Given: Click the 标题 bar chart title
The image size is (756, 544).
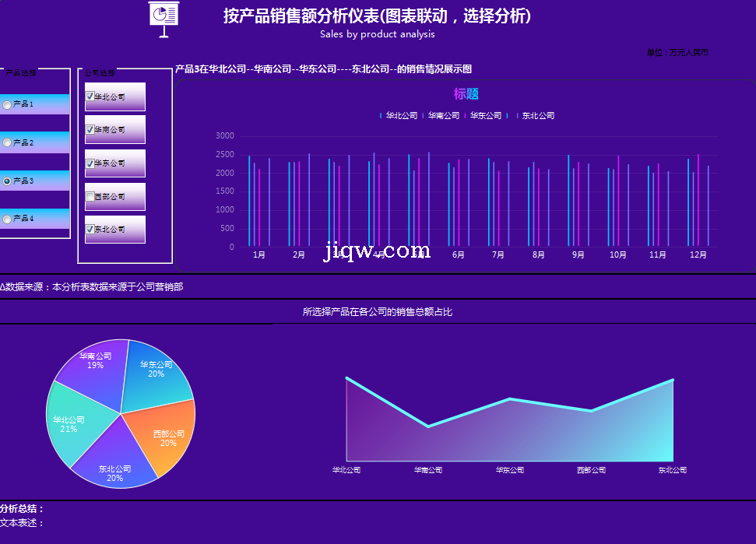Looking at the screenshot, I should (x=466, y=94).
